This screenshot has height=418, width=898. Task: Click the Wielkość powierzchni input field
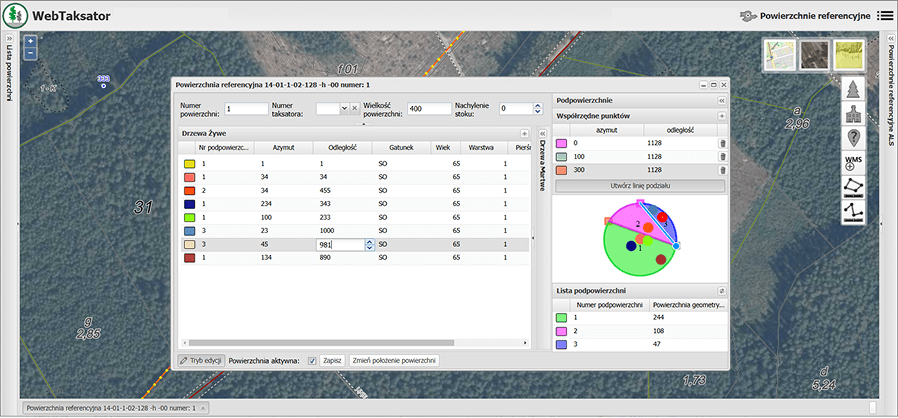[x=428, y=109]
